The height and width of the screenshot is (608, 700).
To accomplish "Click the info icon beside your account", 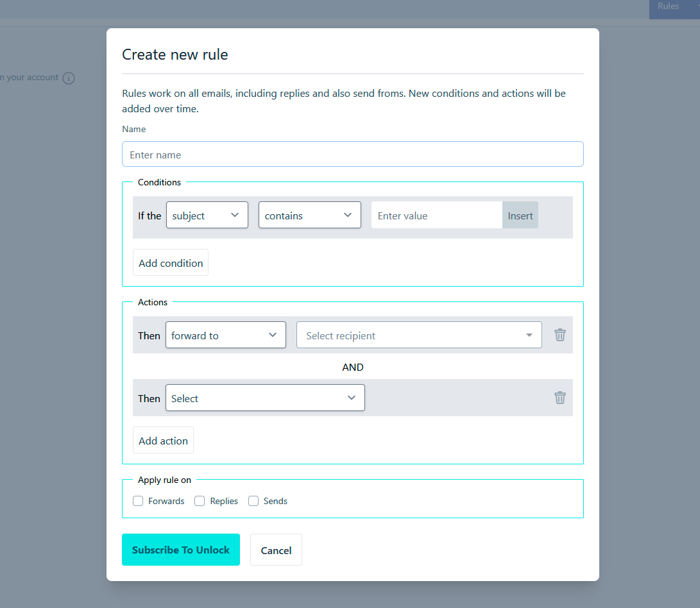I will pos(69,78).
